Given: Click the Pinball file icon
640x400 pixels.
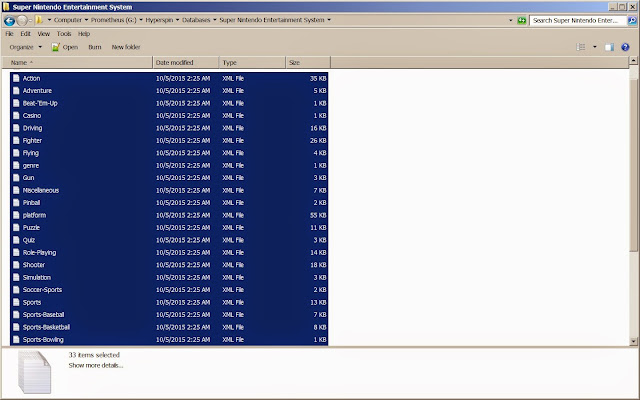Looking at the screenshot, I should pyautogui.click(x=16, y=203).
